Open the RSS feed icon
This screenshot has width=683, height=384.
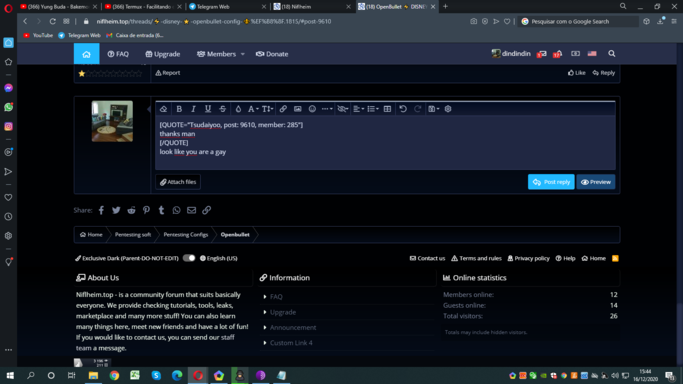pyautogui.click(x=615, y=258)
